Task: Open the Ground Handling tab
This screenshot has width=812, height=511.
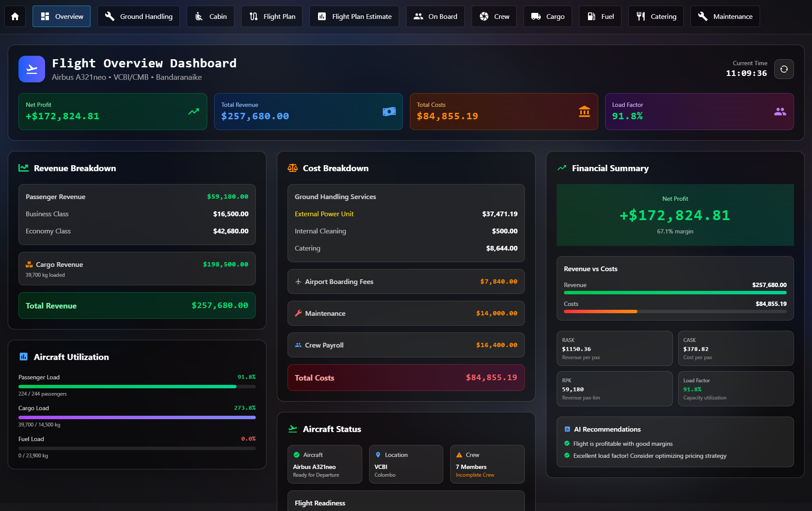Action: (x=139, y=16)
